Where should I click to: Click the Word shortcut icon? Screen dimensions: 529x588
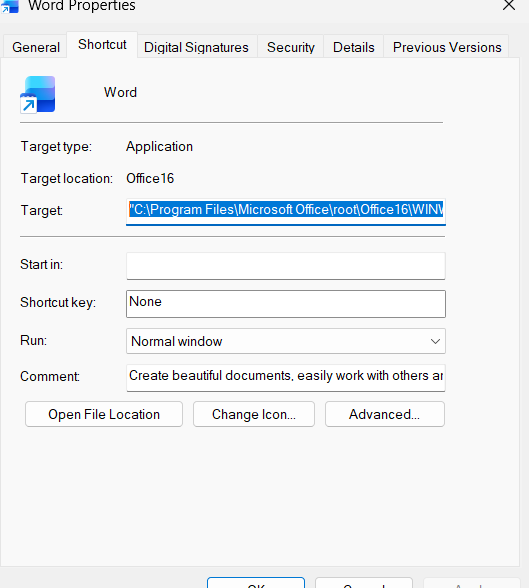pos(37,94)
